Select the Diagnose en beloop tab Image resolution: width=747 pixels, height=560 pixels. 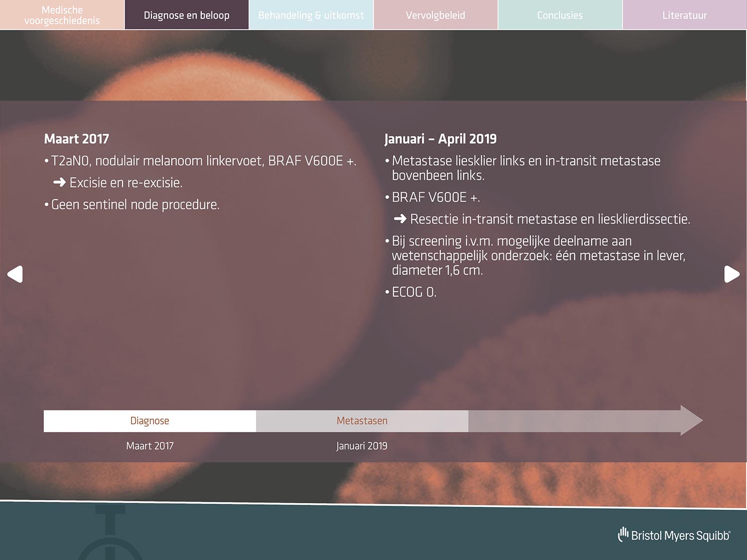[187, 15]
